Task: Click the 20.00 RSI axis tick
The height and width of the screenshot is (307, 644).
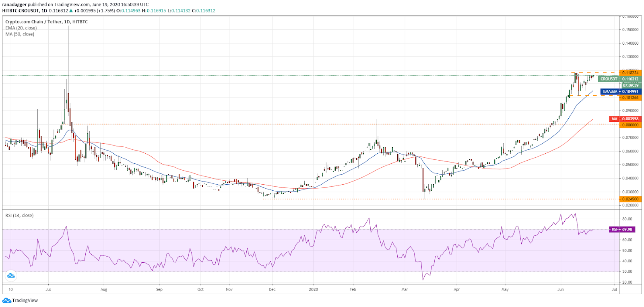Action: (x=627, y=282)
